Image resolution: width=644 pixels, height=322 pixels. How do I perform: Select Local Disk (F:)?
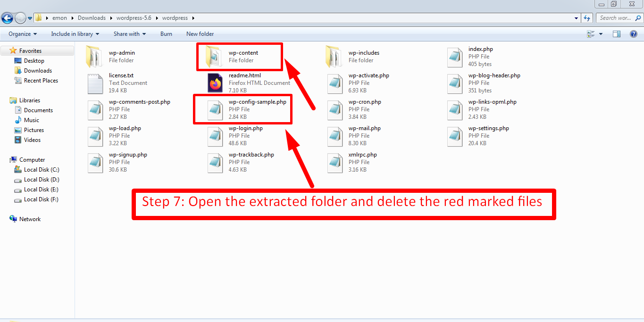tap(42, 199)
